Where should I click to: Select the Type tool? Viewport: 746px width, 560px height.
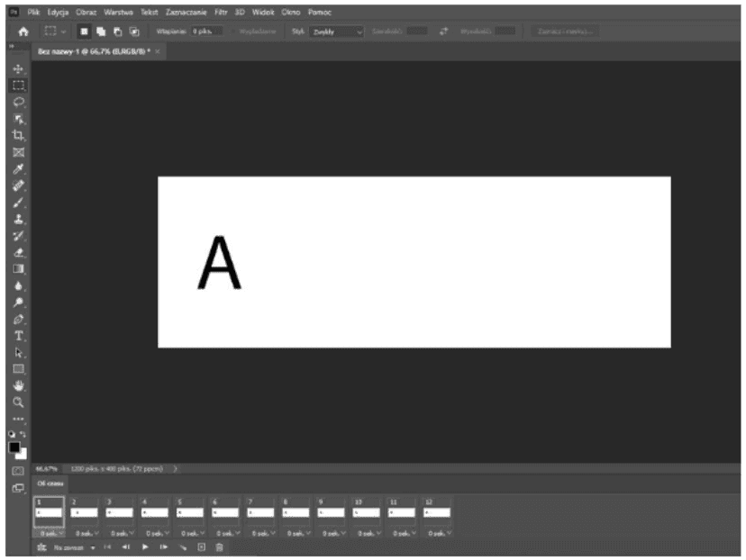[x=18, y=336]
